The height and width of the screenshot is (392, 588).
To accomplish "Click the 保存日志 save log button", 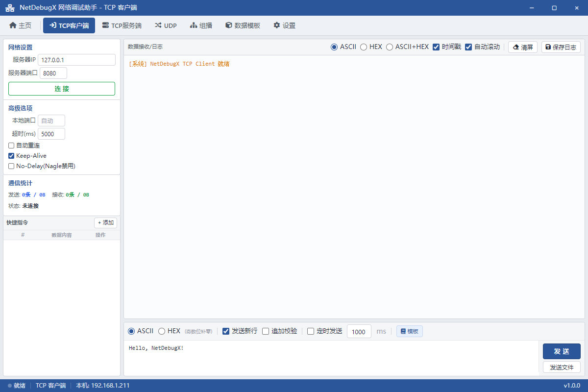I will (561, 47).
